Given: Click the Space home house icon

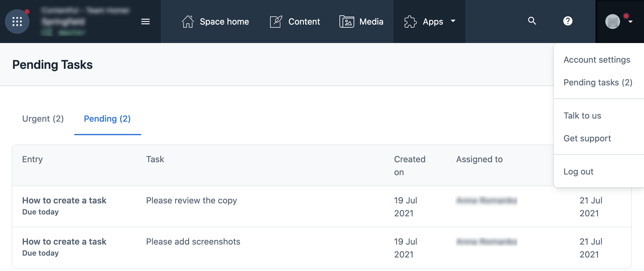Looking at the screenshot, I should (x=188, y=22).
